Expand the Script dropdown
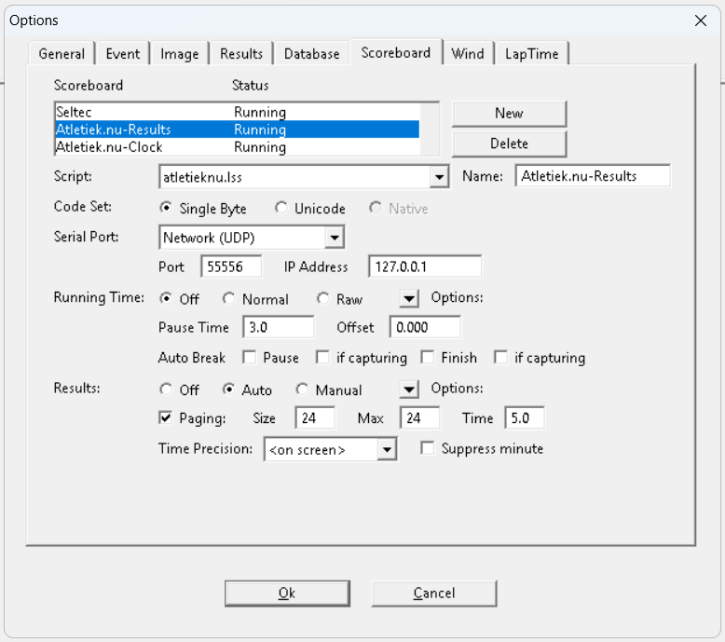725x642 pixels. tap(438, 177)
